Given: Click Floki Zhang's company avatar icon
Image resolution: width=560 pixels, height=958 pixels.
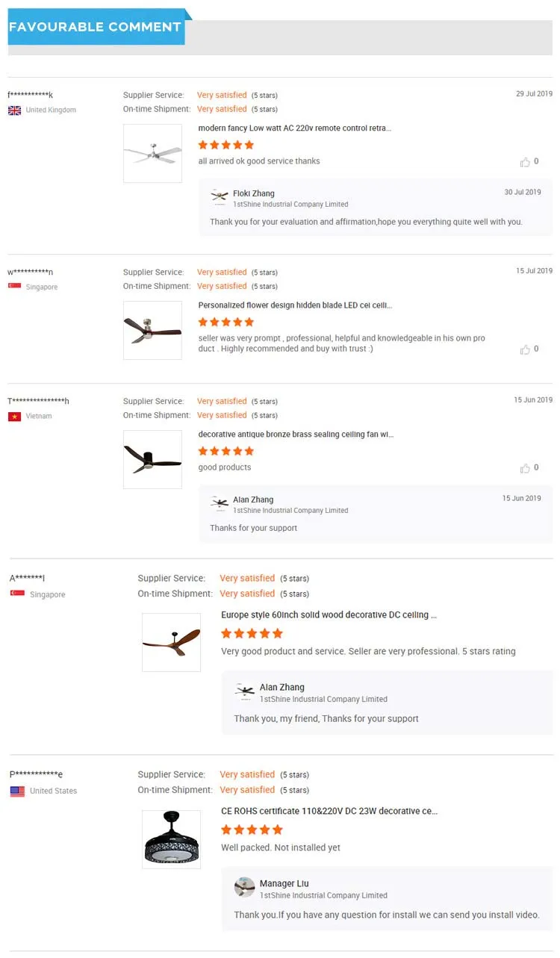Looking at the screenshot, I should coord(220,197).
